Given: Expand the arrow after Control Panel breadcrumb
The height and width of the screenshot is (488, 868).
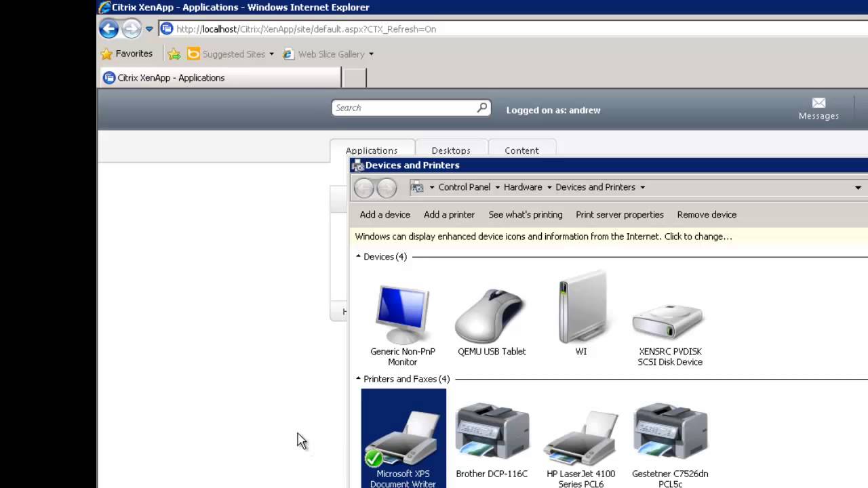Looking at the screenshot, I should [497, 188].
